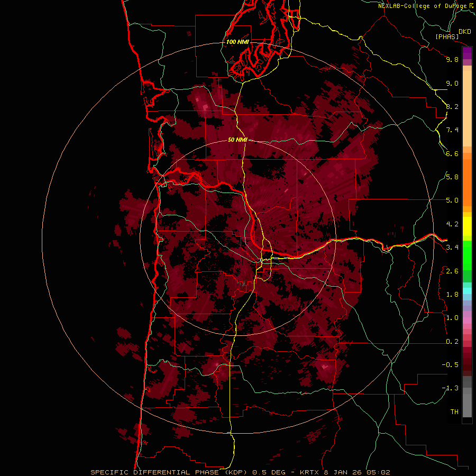Viewport: 476px width, 476px height.
Task: Click the -0.5 legend value
Action: [450, 365]
